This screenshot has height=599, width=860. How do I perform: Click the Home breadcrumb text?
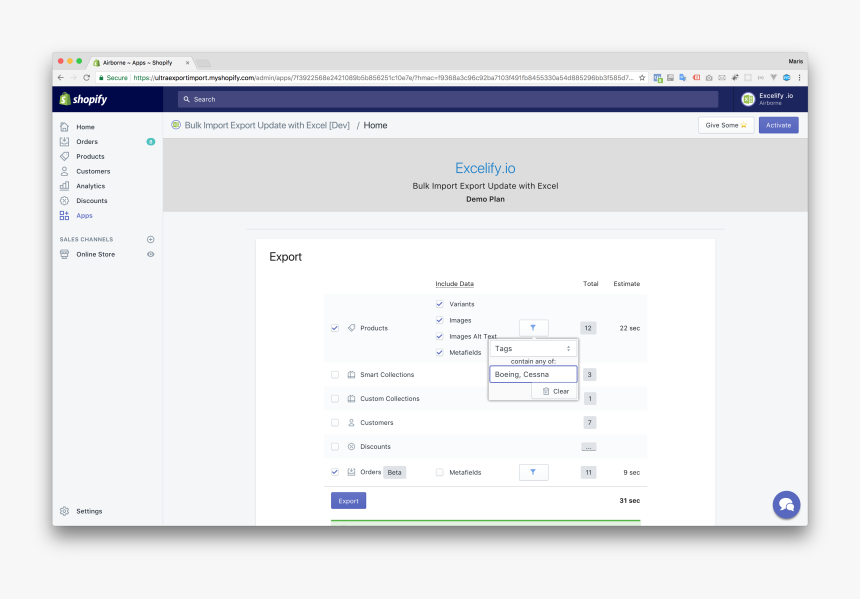[375, 125]
